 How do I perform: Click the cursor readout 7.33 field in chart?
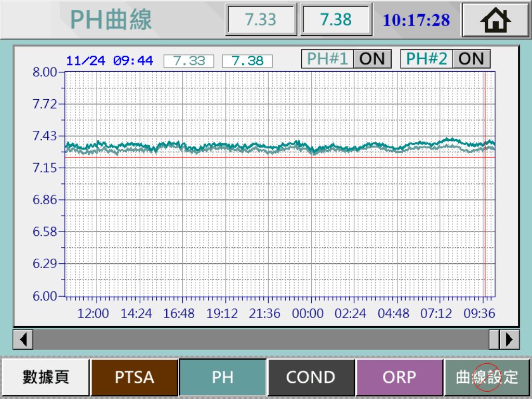click(189, 61)
